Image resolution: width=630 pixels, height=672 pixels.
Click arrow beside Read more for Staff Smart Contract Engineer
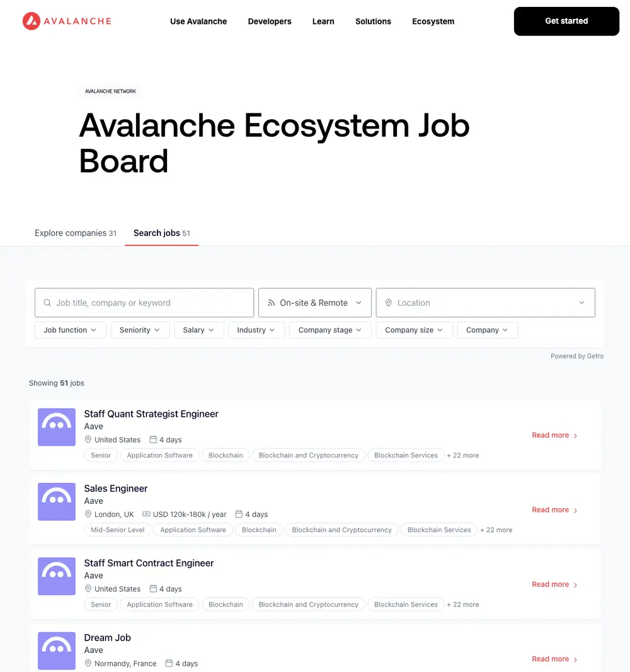pyautogui.click(x=575, y=585)
